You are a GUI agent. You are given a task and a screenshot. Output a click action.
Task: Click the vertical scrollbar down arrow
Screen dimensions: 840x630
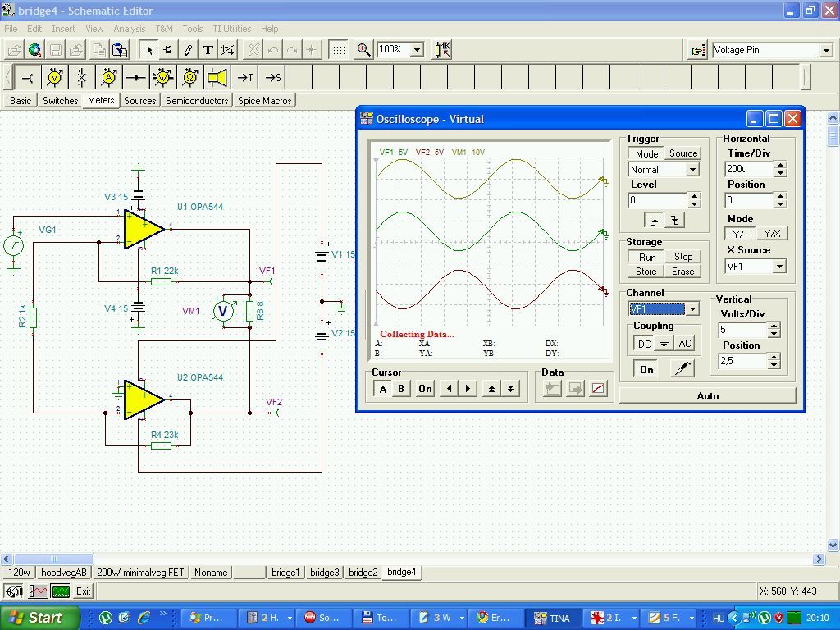833,546
